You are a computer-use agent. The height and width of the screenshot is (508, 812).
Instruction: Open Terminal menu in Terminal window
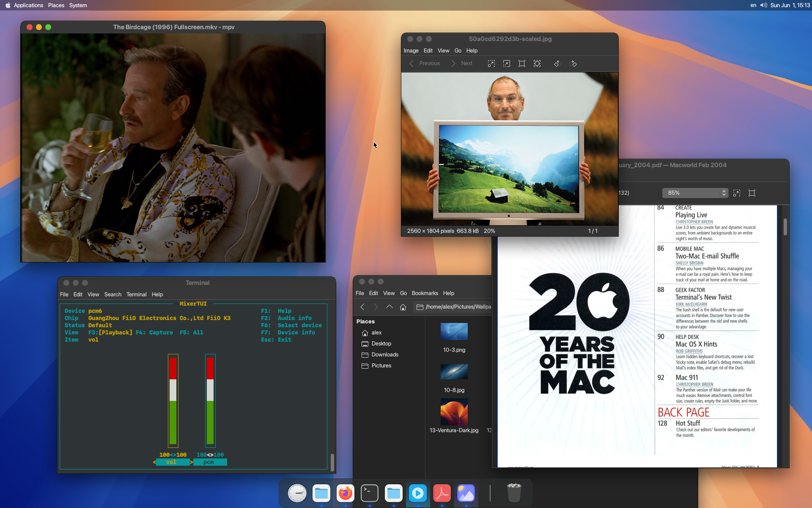pyautogui.click(x=136, y=294)
